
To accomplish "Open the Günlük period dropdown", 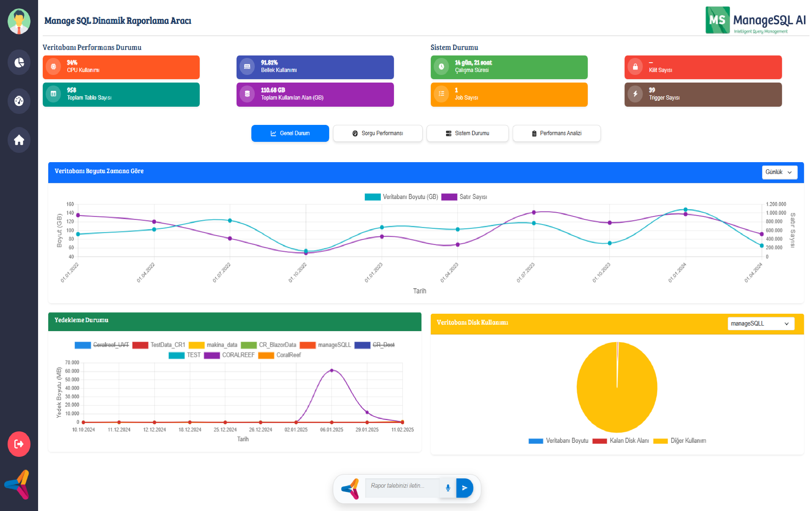I will tap(779, 172).
